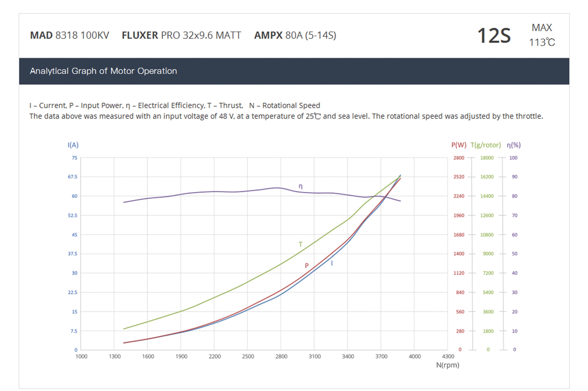588x391 pixels.
Task: Click the AMPX 80A (5-14S) text
Action: [295, 36]
